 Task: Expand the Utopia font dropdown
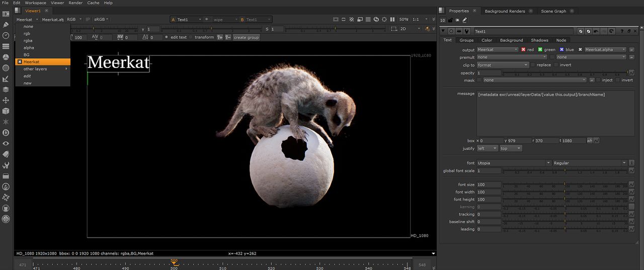click(x=514, y=163)
